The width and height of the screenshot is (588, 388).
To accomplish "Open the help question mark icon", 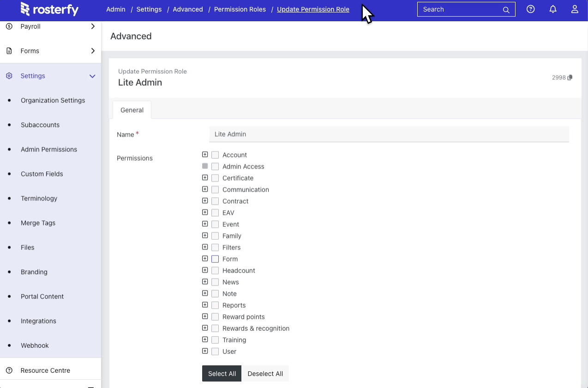I will point(531,9).
